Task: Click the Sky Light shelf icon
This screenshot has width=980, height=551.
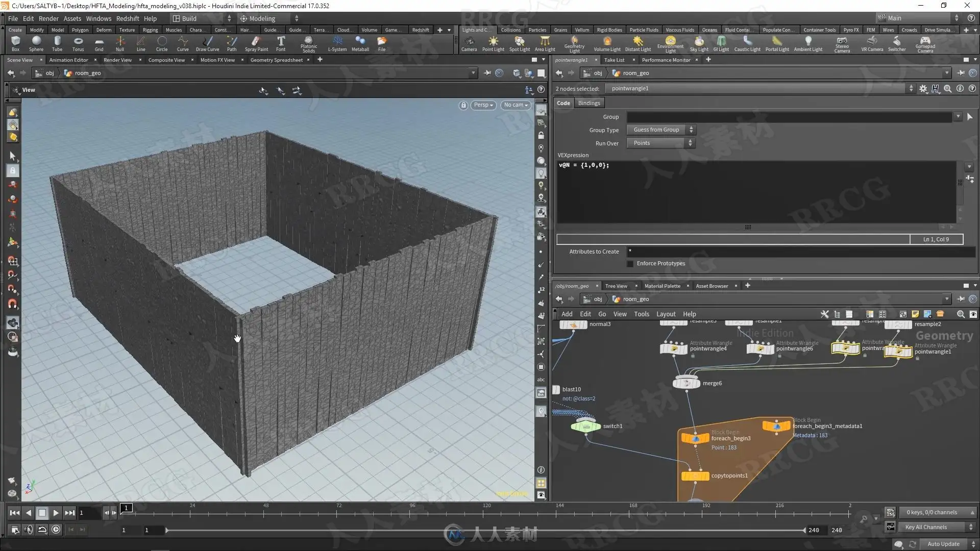Action: 699,43
